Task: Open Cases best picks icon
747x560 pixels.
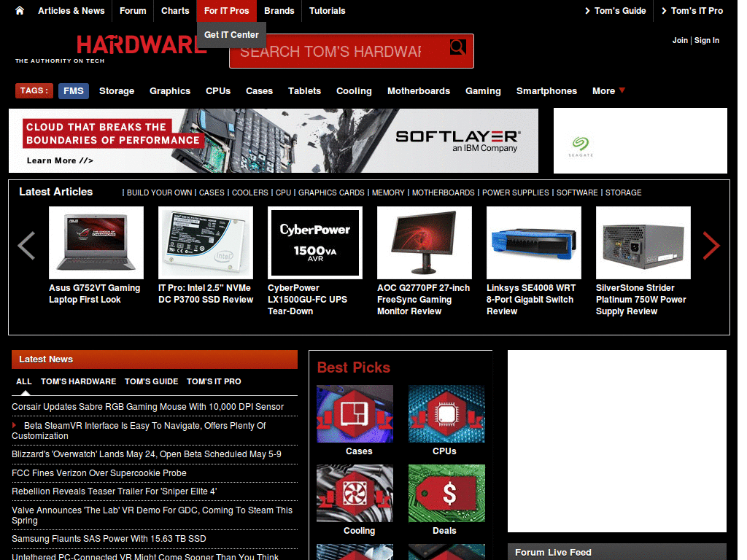Action: click(x=355, y=414)
